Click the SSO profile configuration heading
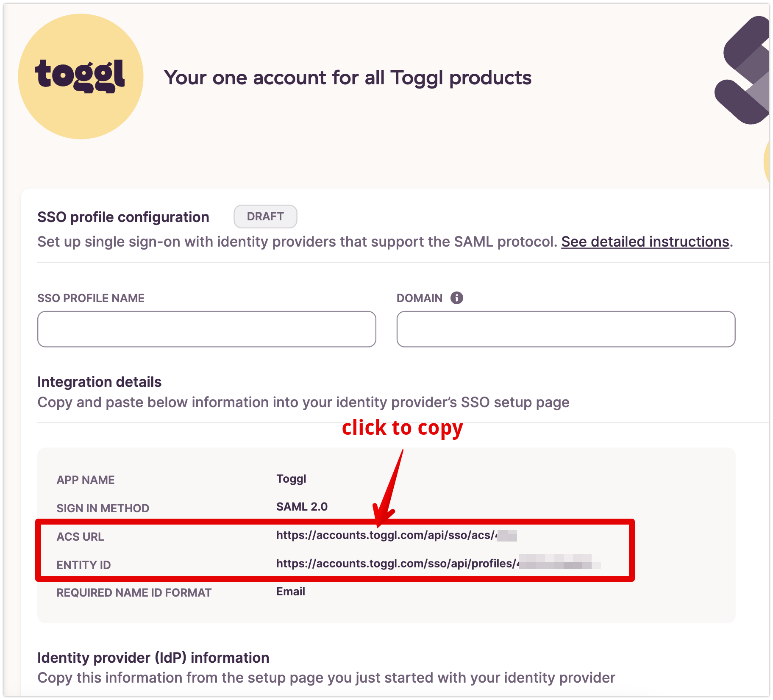 (x=123, y=217)
